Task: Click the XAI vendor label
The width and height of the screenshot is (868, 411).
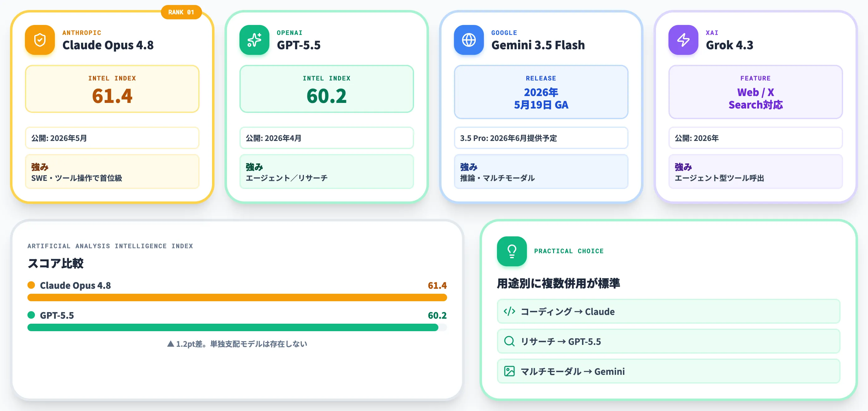Action: click(712, 33)
